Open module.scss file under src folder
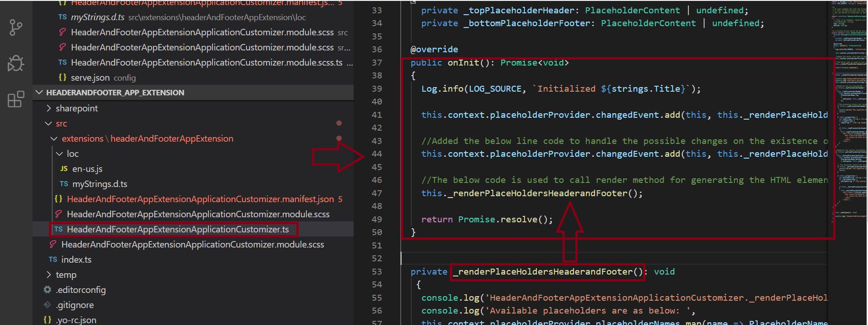 pyautogui.click(x=192, y=244)
